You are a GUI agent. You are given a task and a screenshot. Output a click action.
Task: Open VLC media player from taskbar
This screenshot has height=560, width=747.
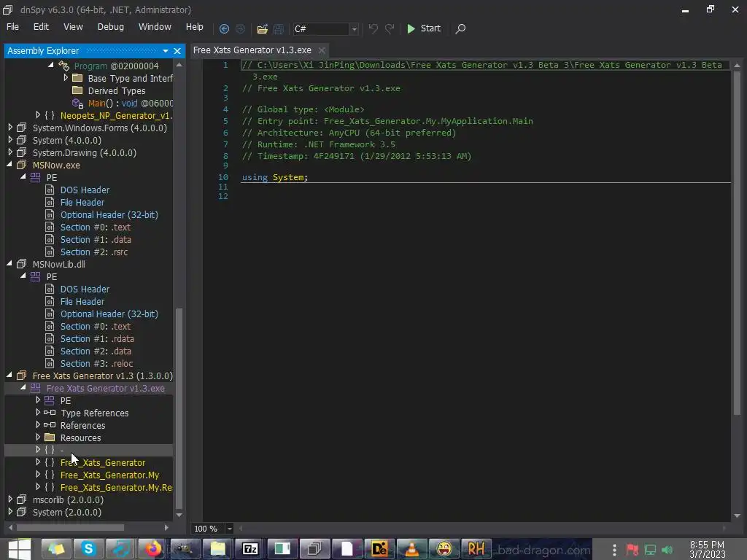411,549
